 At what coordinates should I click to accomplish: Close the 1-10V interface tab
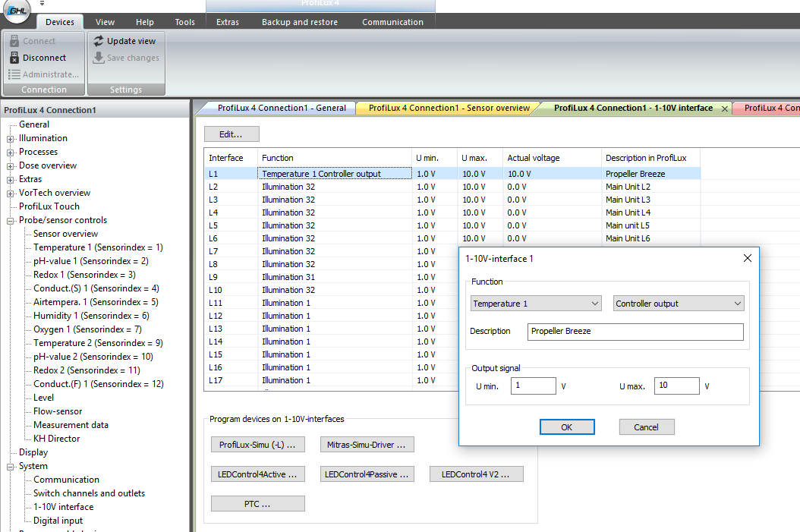pos(725,109)
